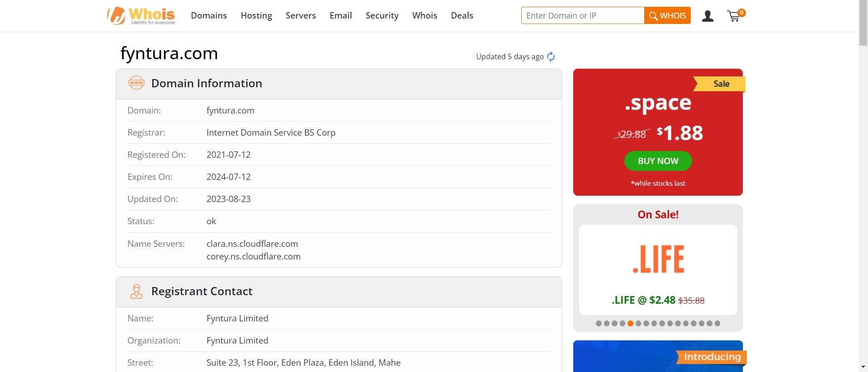Open the Email menu
Screen dimensions: 868x372
coord(340,16)
